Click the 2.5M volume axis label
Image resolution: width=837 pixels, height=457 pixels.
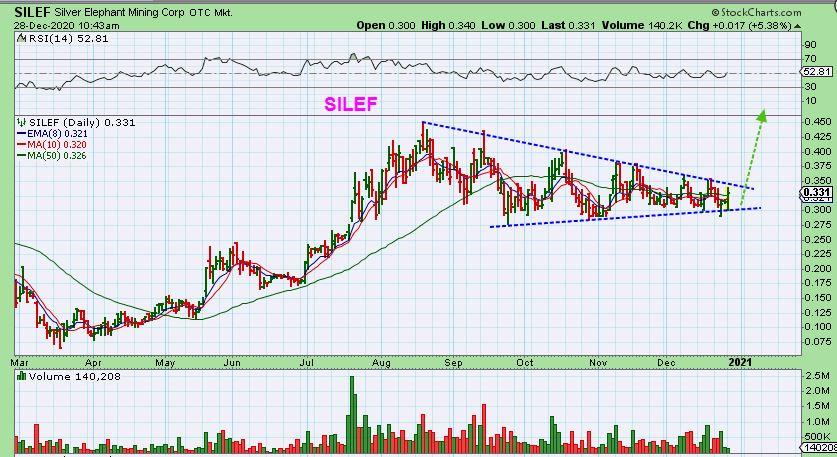[x=817, y=376]
